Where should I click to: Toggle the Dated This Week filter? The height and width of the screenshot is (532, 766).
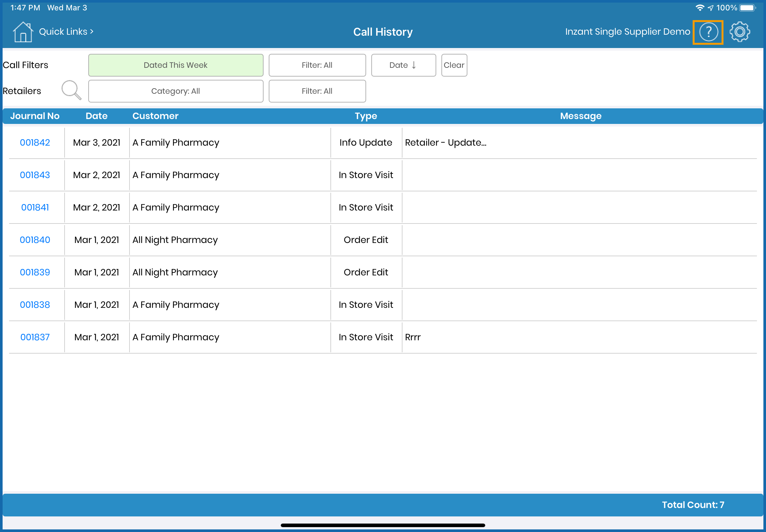click(x=175, y=65)
